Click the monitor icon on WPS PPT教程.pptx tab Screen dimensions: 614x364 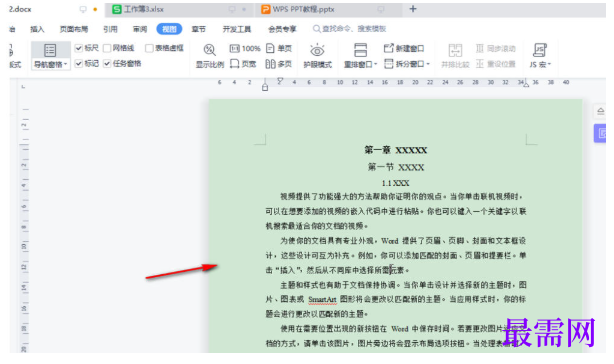pyautogui.click(x=381, y=9)
